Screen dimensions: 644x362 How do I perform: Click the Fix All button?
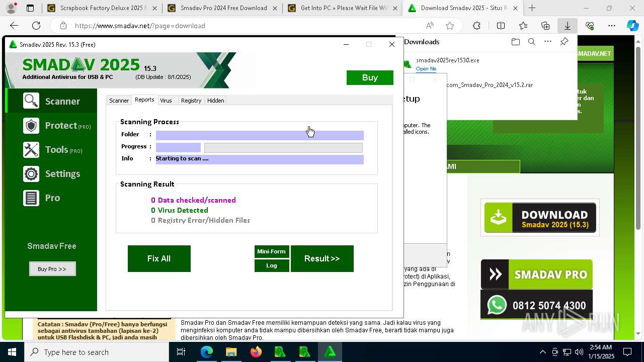point(159,258)
